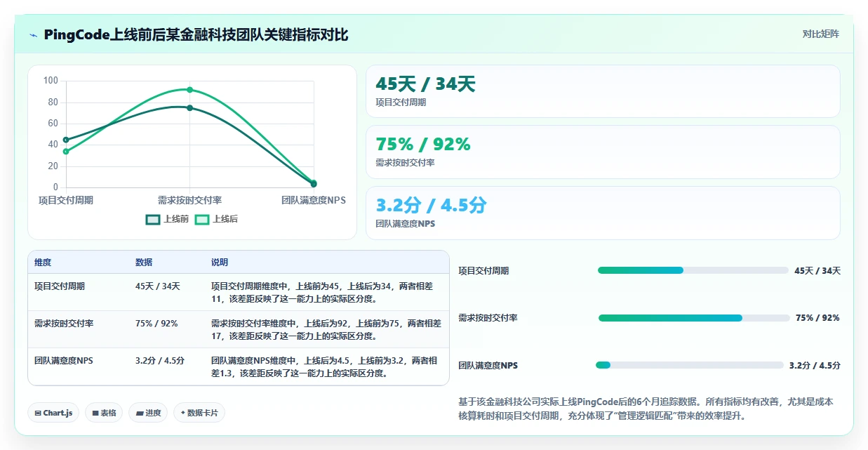Click table cell 3.2分 / 4.5分
Viewport: 868px width, 450px height.
coord(160,361)
